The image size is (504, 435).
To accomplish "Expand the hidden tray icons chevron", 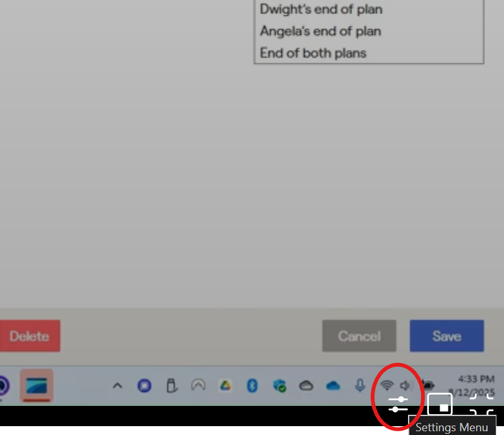I will point(117,385).
